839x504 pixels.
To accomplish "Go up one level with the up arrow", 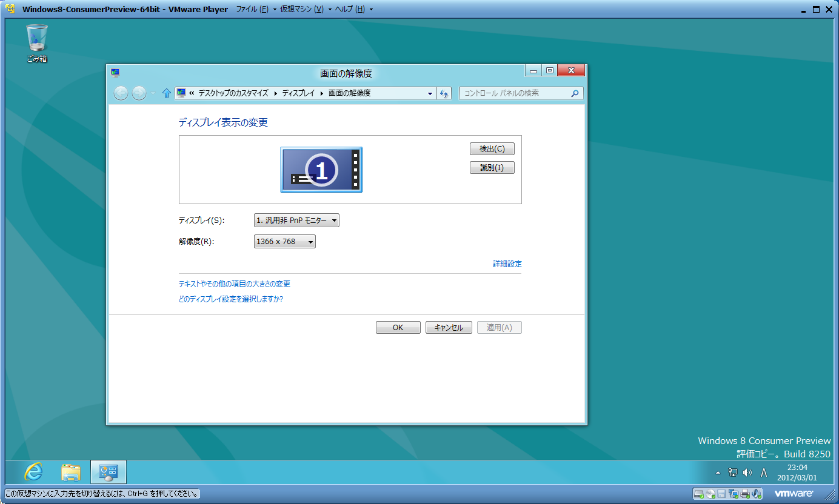I will pyautogui.click(x=167, y=93).
